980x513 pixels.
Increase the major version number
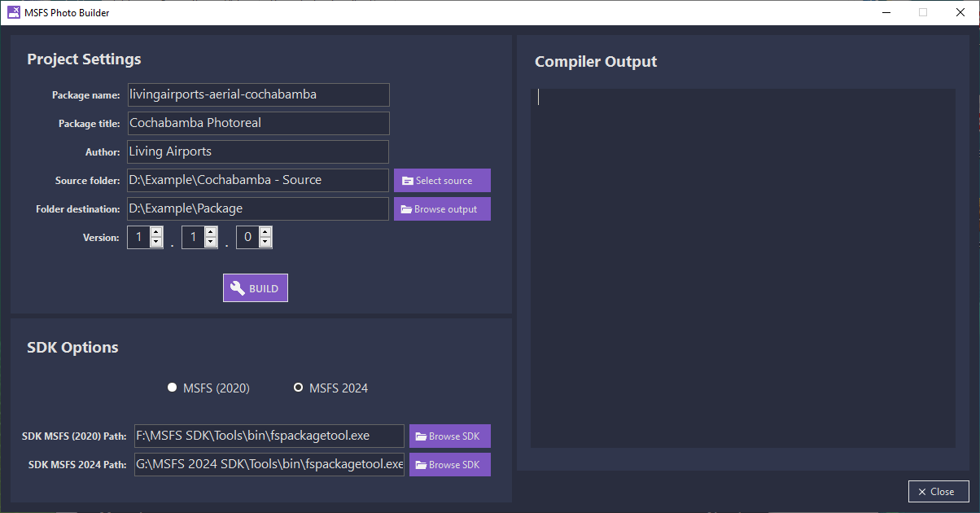(156, 233)
